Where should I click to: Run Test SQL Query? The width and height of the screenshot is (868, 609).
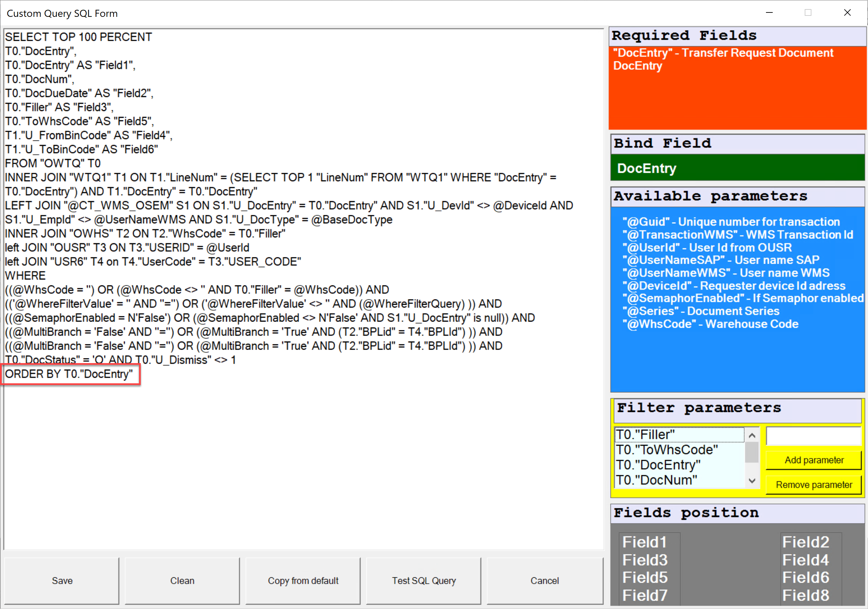tap(424, 581)
